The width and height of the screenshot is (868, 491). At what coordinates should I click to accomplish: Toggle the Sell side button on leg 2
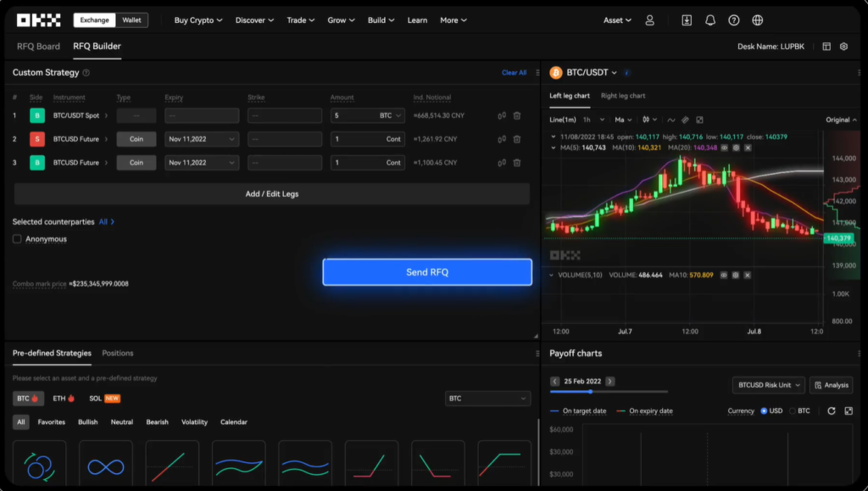click(37, 139)
